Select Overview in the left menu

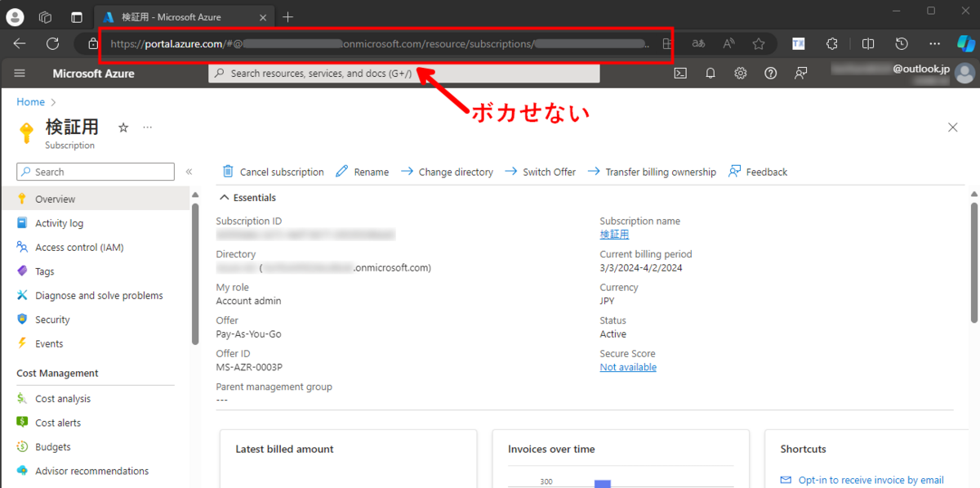click(x=95, y=199)
